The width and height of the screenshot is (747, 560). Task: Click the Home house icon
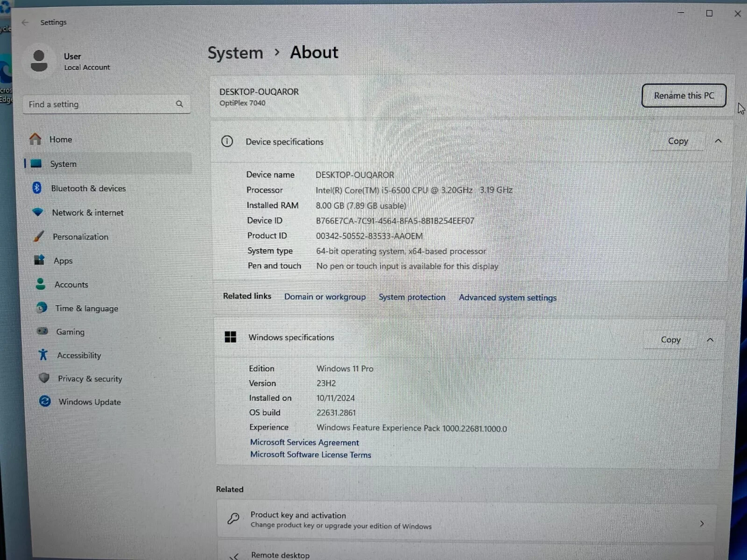click(x=35, y=139)
